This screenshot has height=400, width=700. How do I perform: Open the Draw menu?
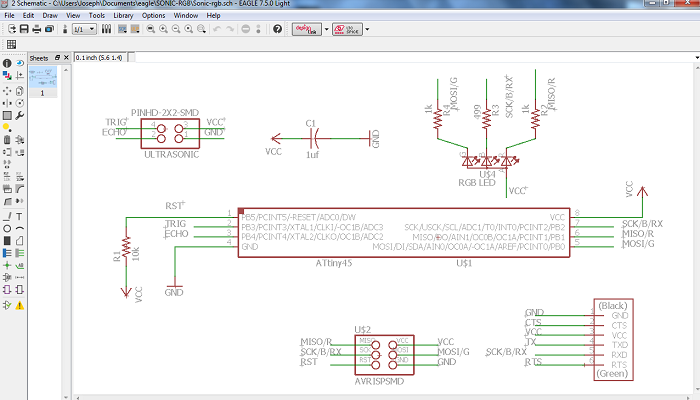click(x=50, y=15)
